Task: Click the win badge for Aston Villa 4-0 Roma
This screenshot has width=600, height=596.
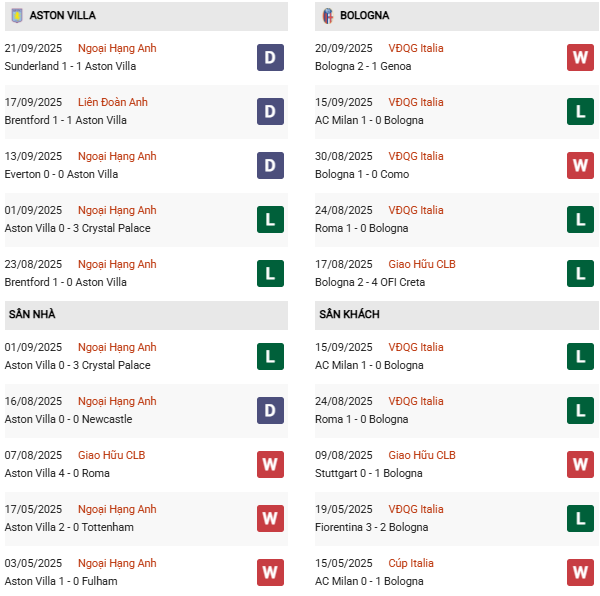Action: tap(270, 465)
